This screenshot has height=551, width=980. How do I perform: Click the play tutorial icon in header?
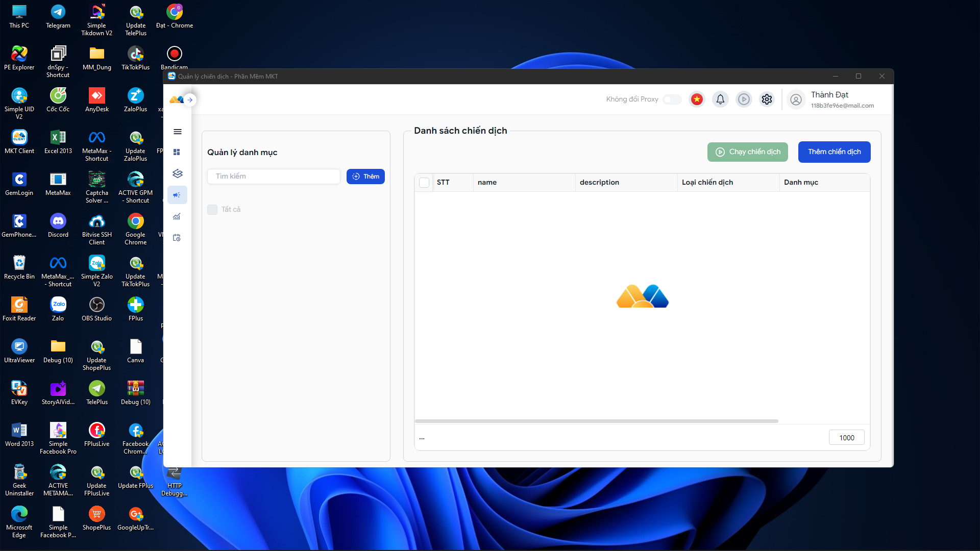coord(744,99)
